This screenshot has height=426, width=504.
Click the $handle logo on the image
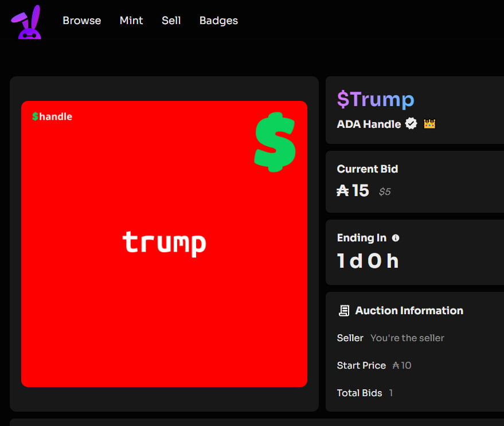pos(52,116)
